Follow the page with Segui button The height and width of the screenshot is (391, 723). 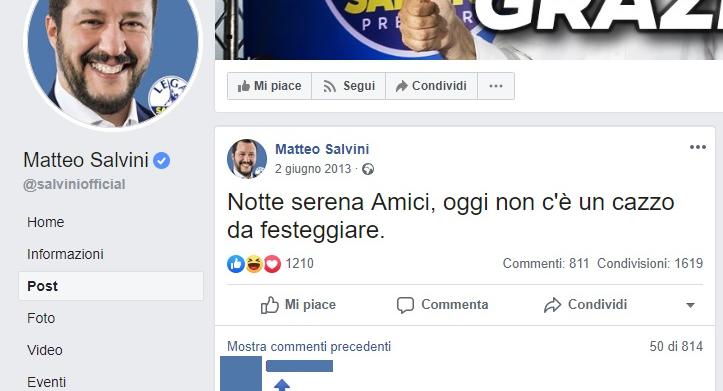(x=349, y=86)
